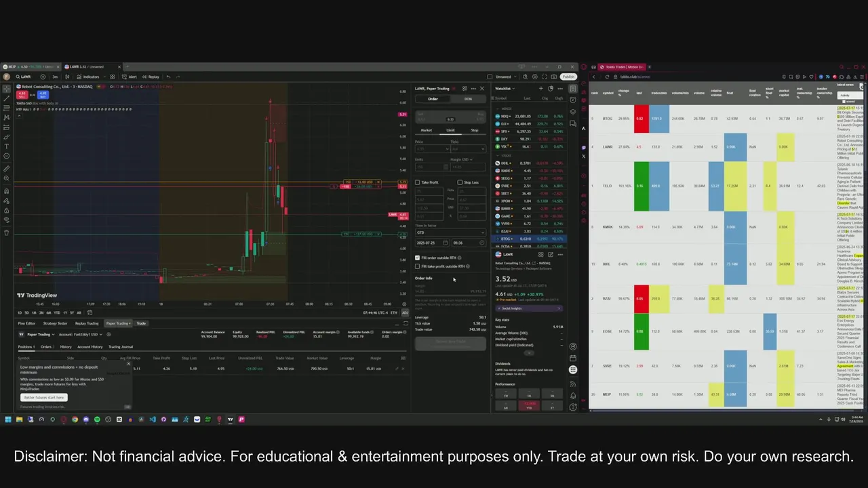The height and width of the screenshot is (488, 868).
Task: Toggle lock all drawings
Action: pyautogui.click(x=7, y=210)
